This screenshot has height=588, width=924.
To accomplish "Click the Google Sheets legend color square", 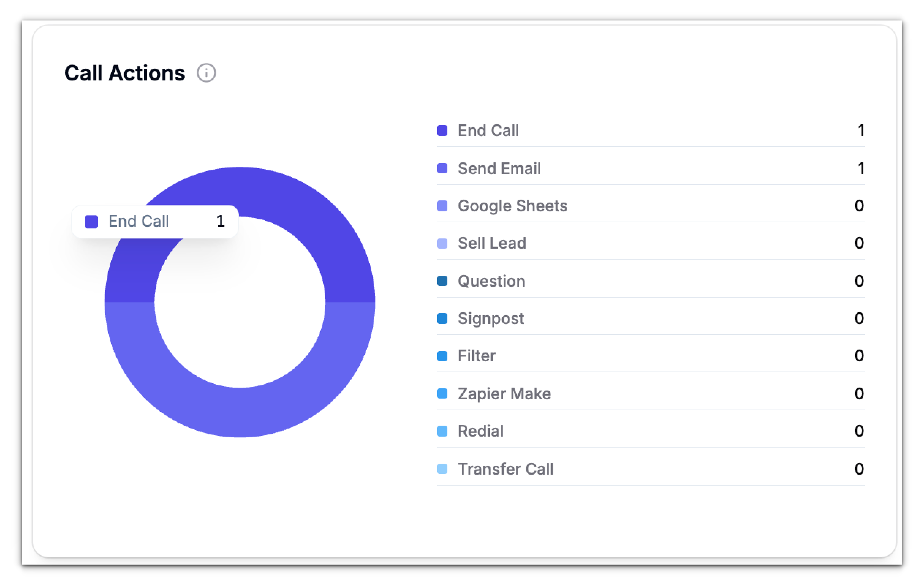I will click(x=442, y=206).
